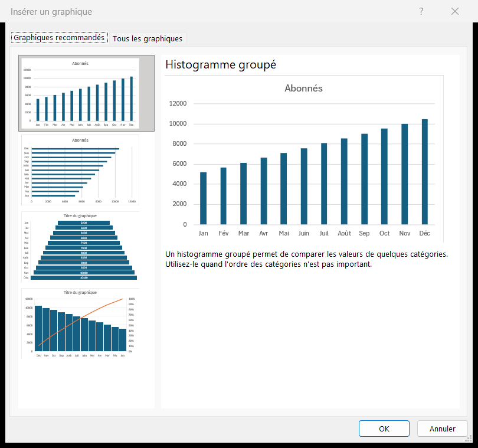Viewport: 478px width, 448px height.
Task: Click the 12000 axis value in preview
Action: tap(178, 103)
